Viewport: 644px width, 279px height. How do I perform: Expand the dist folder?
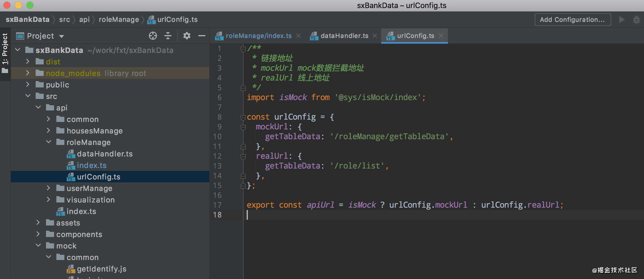[x=28, y=61]
